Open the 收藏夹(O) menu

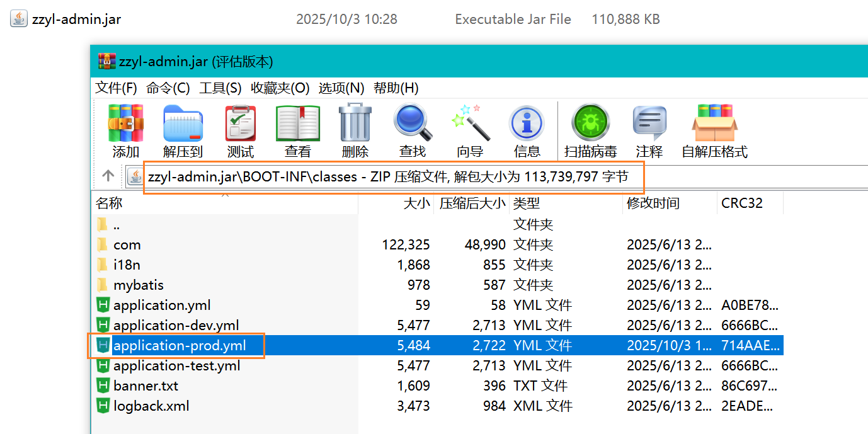[x=280, y=88]
